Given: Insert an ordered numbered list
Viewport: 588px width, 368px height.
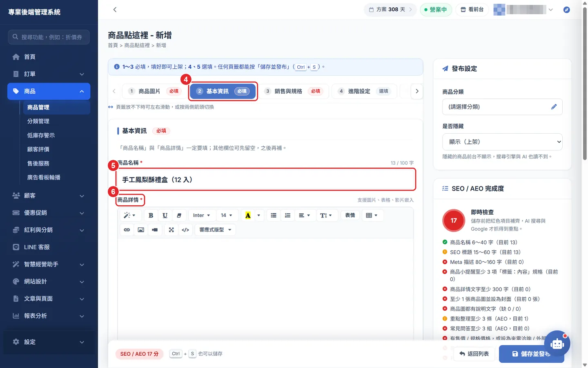Looking at the screenshot, I should [x=287, y=215].
